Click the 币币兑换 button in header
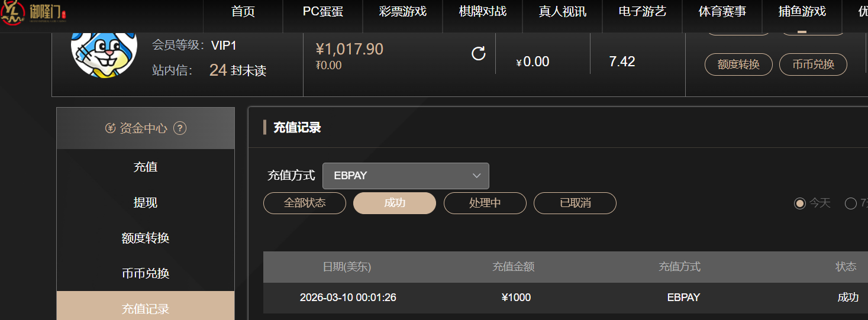This screenshot has height=320, width=868. pos(813,64)
